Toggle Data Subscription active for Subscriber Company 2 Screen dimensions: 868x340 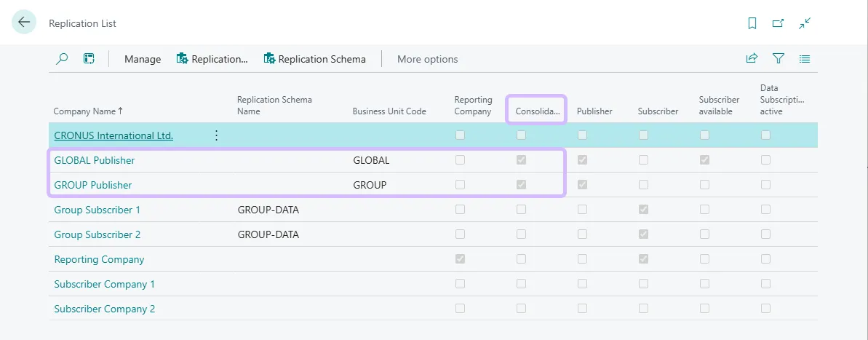click(765, 309)
